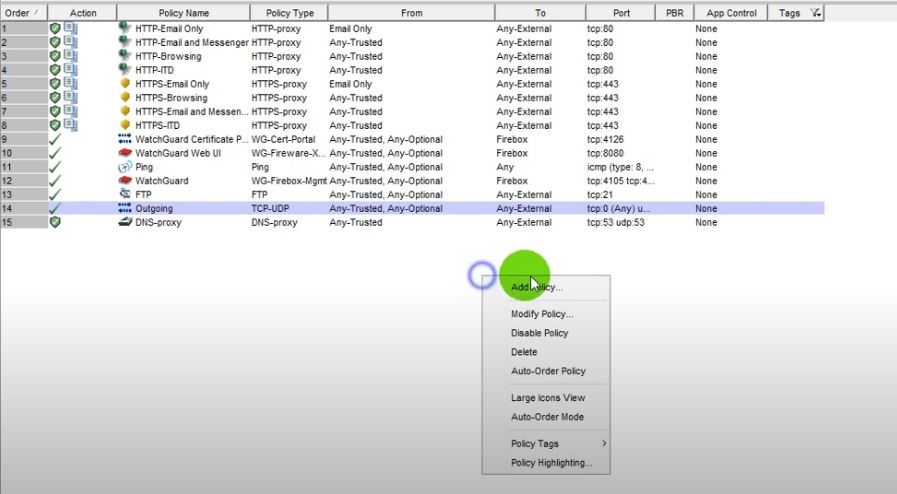The width and height of the screenshot is (897, 494).
Task: Click the DNS-proxy policy icon
Action: [x=125, y=222]
